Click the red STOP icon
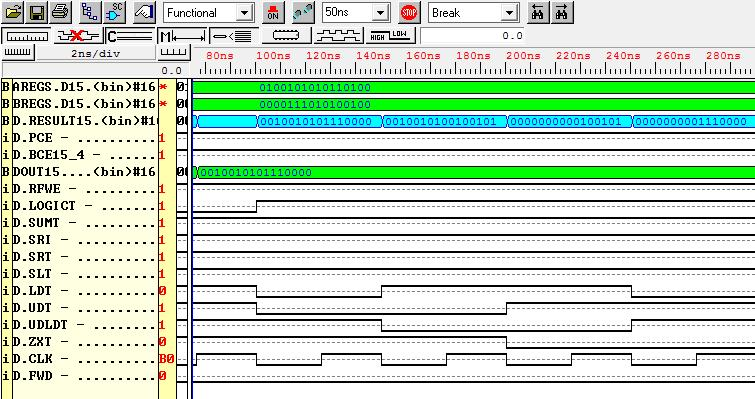The height and width of the screenshot is (399, 755). 409,13
